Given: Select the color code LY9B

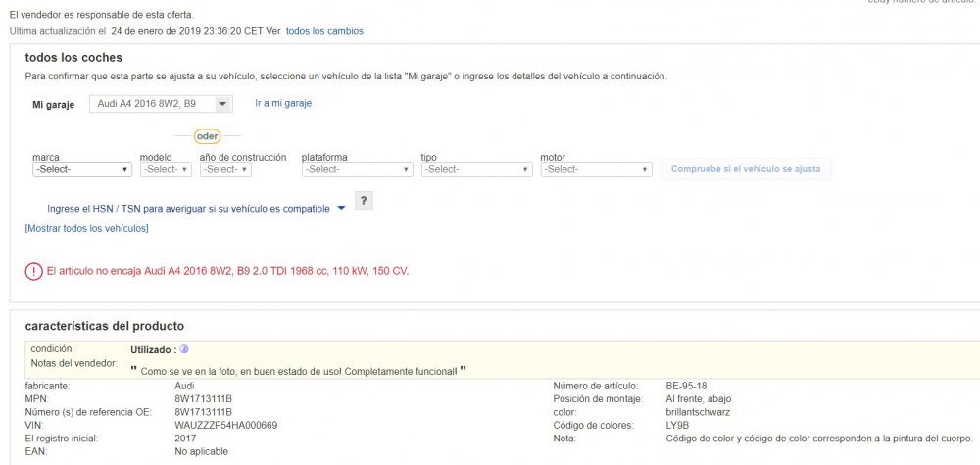Looking at the screenshot, I should point(677,425).
